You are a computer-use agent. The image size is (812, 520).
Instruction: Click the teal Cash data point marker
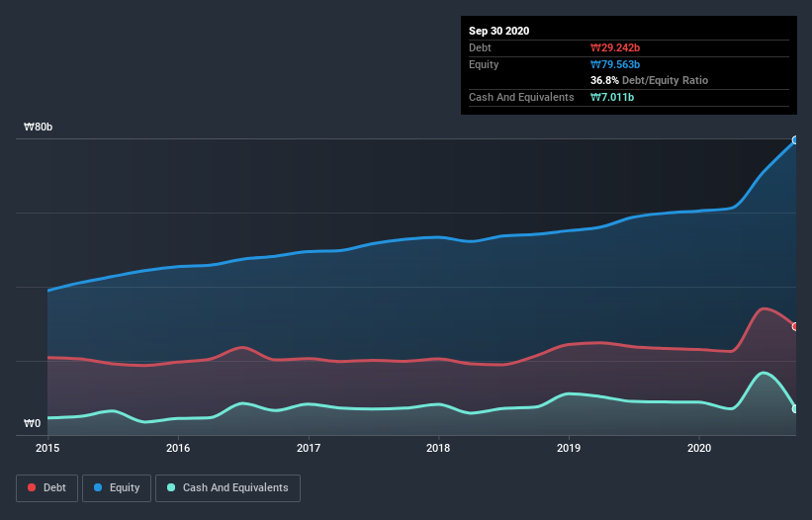pyautogui.click(x=795, y=408)
